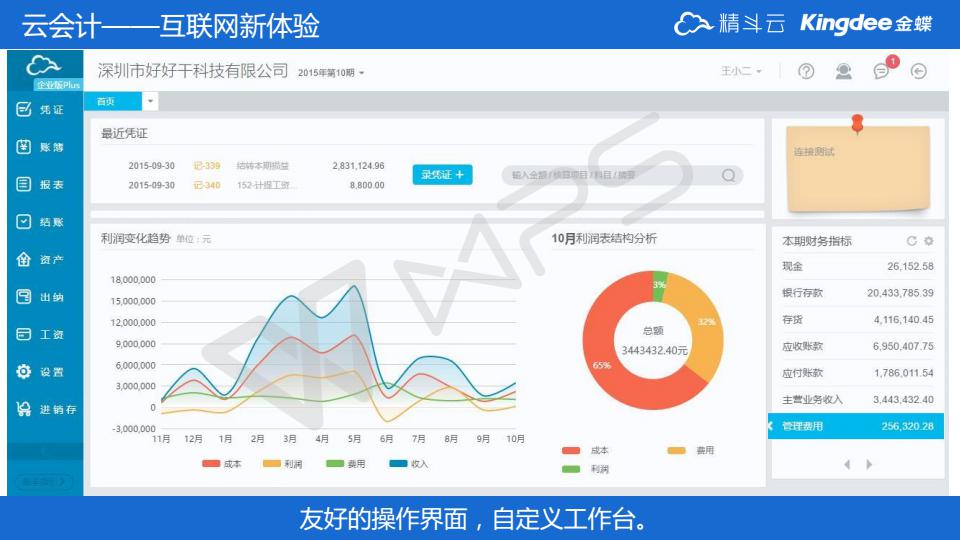Open messages with the red notification badge
The image size is (960, 540).
pos(882,71)
